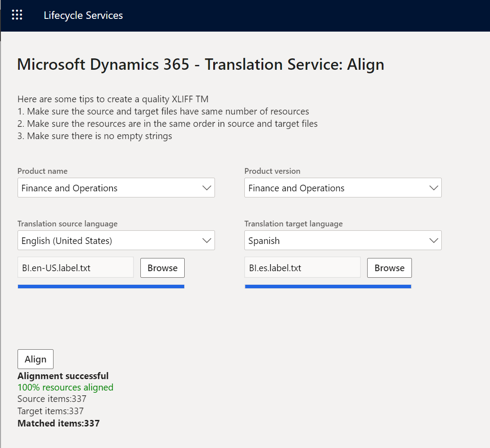Click the 'Product name' field label

pyautogui.click(x=43, y=171)
